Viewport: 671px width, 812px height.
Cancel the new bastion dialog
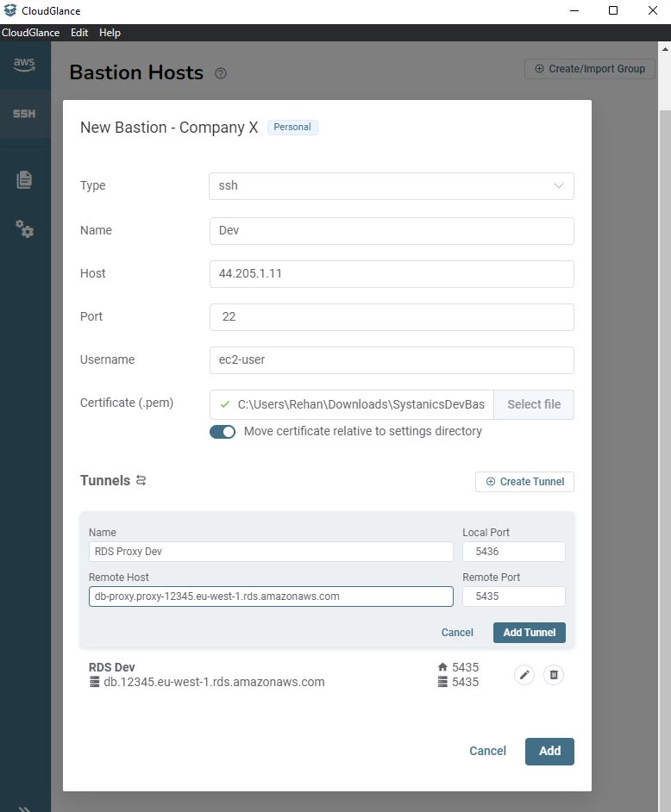pos(487,751)
